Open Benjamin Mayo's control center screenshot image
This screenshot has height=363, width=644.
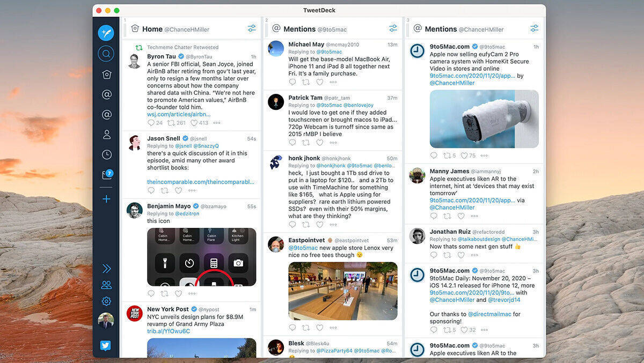201,257
